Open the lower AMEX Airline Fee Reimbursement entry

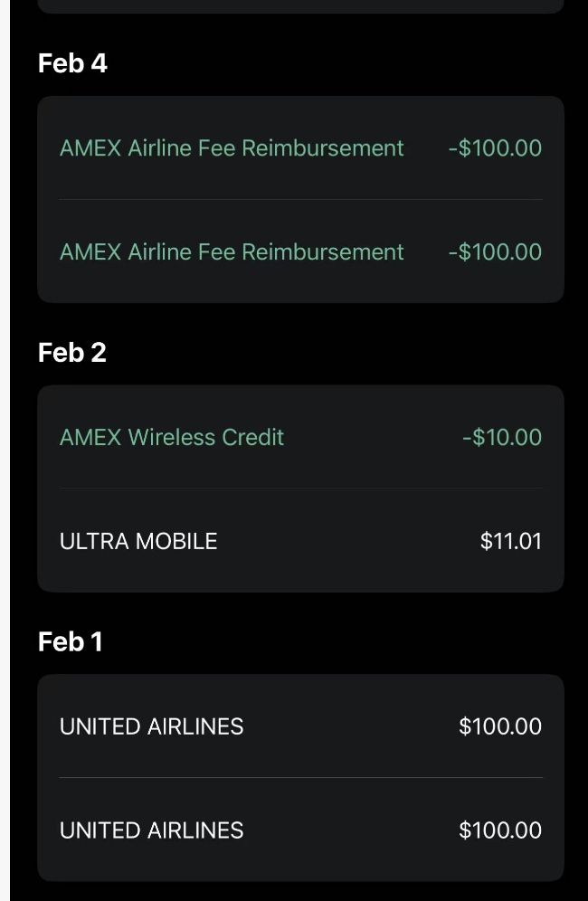click(x=232, y=251)
